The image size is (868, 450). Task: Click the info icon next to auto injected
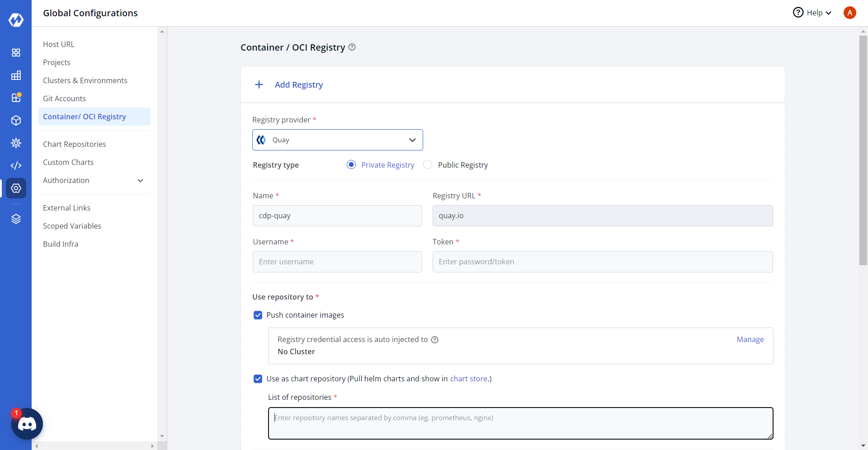pyautogui.click(x=435, y=340)
